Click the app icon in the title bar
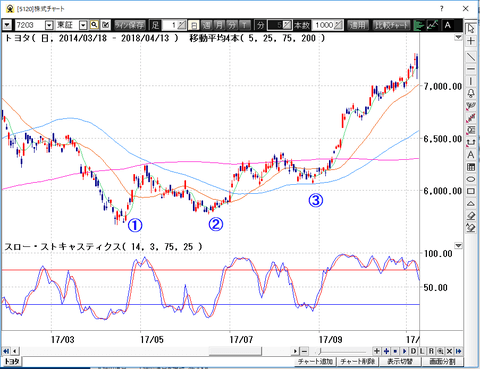This screenshot has height=369, width=480. [x=10, y=9]
